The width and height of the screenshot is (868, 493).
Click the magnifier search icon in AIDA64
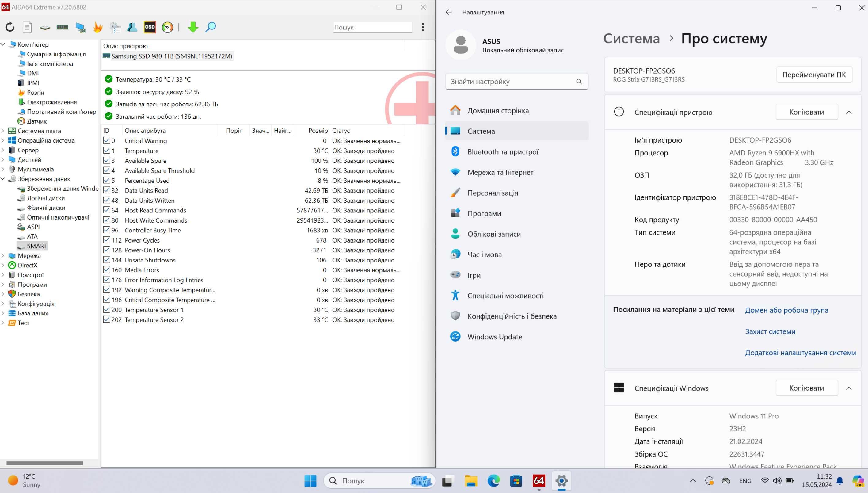click(211, 27)
